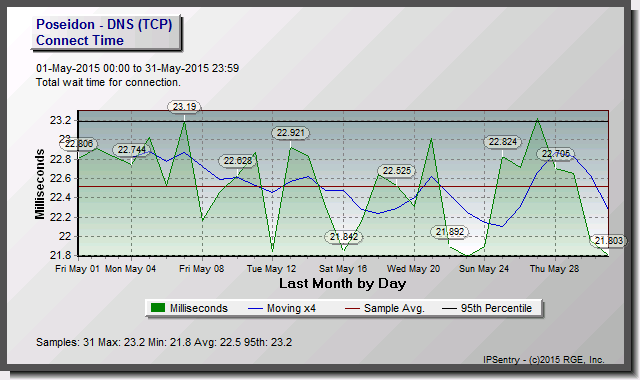Click the 22.744 data label
Screen dimensions: 640x380
(x=131, y=150)
